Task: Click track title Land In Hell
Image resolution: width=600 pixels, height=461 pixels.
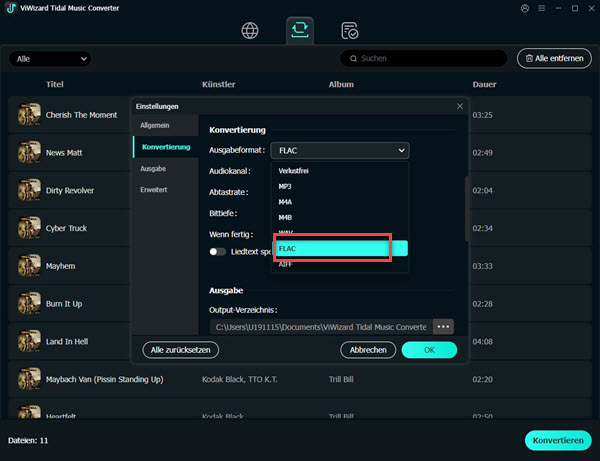Action: [x=67, y=342]
